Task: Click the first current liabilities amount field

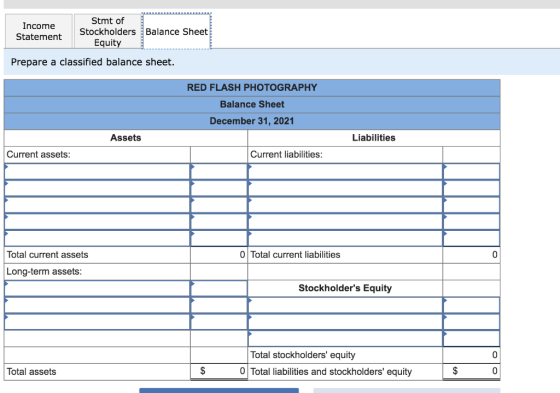Action: pyautogui.click(x=471, y=171)
